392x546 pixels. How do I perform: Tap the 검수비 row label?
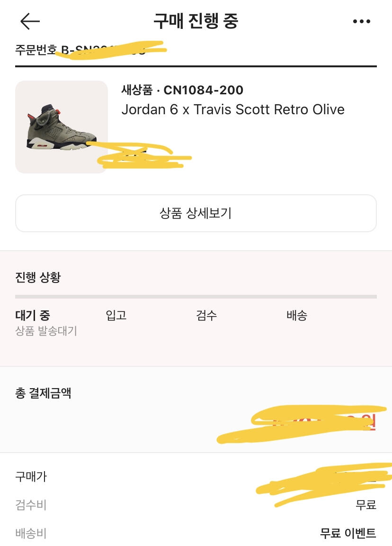pos(31,505)
